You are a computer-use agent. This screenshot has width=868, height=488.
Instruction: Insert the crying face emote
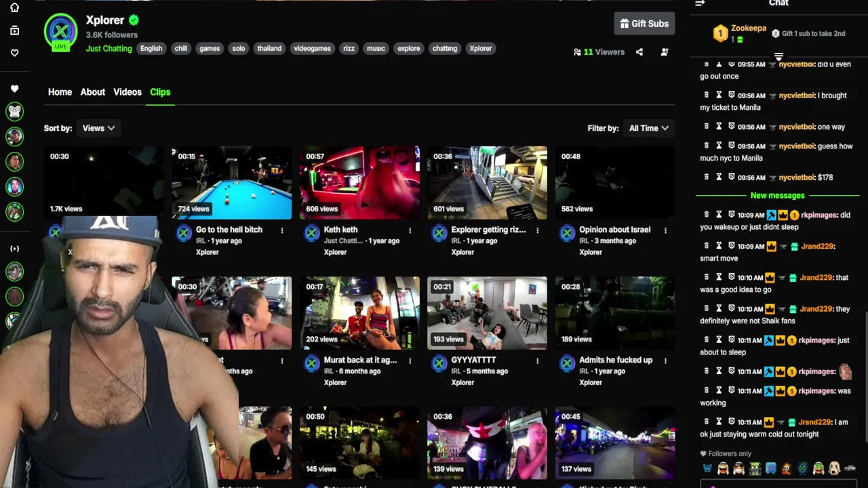coord(834,468)
